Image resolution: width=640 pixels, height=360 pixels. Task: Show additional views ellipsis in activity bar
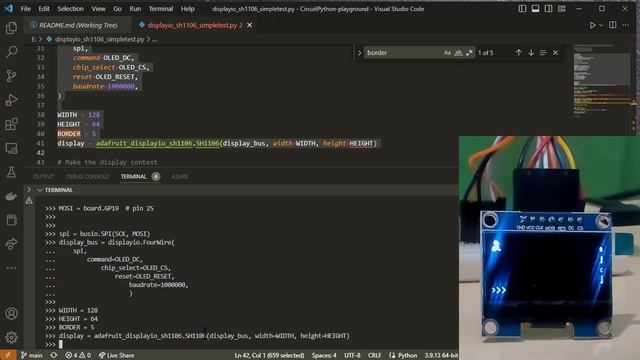coord(11,268)
